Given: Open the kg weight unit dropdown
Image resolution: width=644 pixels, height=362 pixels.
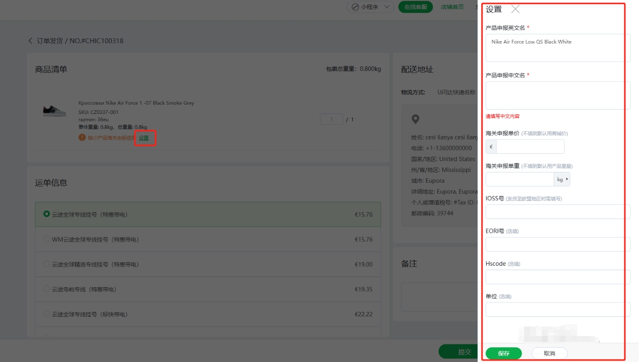Looking at the screenshot, I should coord(562,179).
